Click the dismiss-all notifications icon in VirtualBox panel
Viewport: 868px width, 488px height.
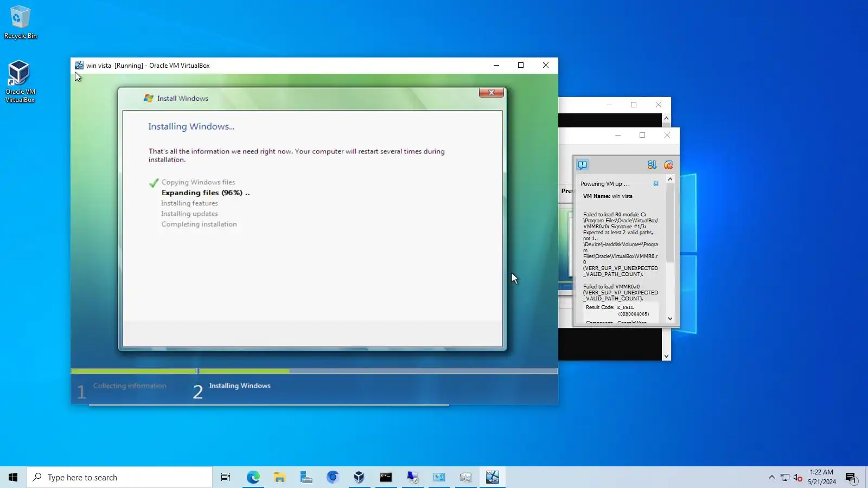click(x=668, y=165)
